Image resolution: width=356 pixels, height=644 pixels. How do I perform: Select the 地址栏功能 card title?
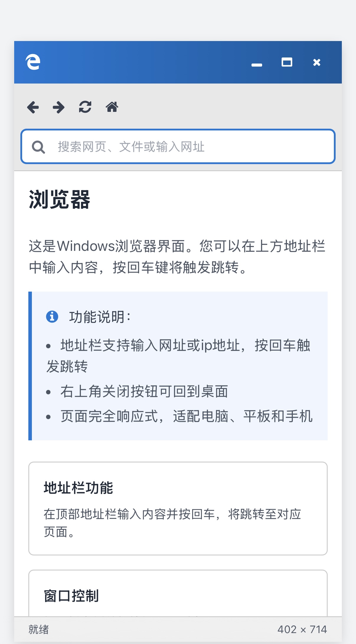[78, 488]
